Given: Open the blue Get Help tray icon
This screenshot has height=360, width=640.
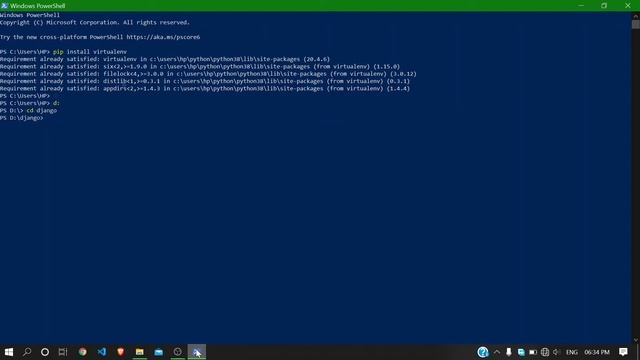Looking at the screenshot, I should [x=483, y=352].
